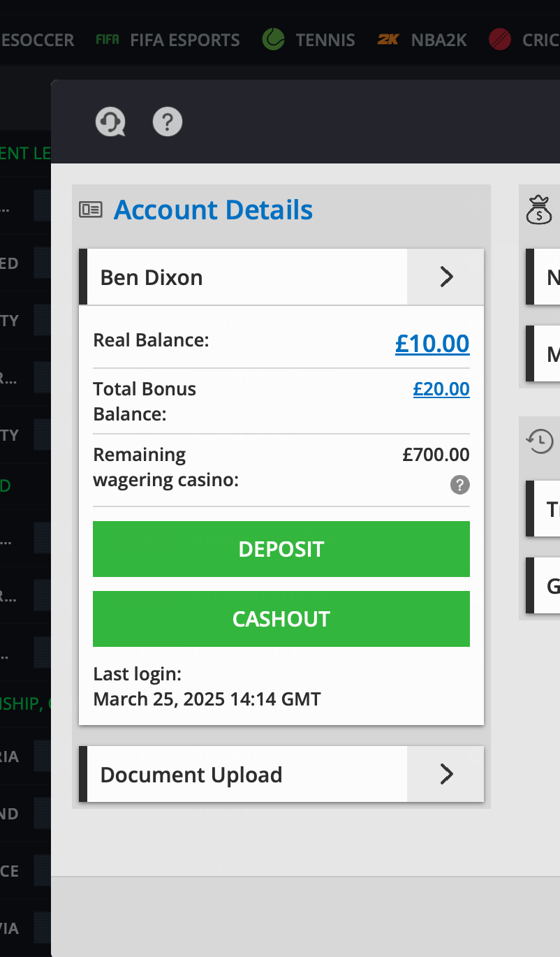Click the Account Details heading
This screenshot has width=560, height=957.
click(x=213, y=210)
